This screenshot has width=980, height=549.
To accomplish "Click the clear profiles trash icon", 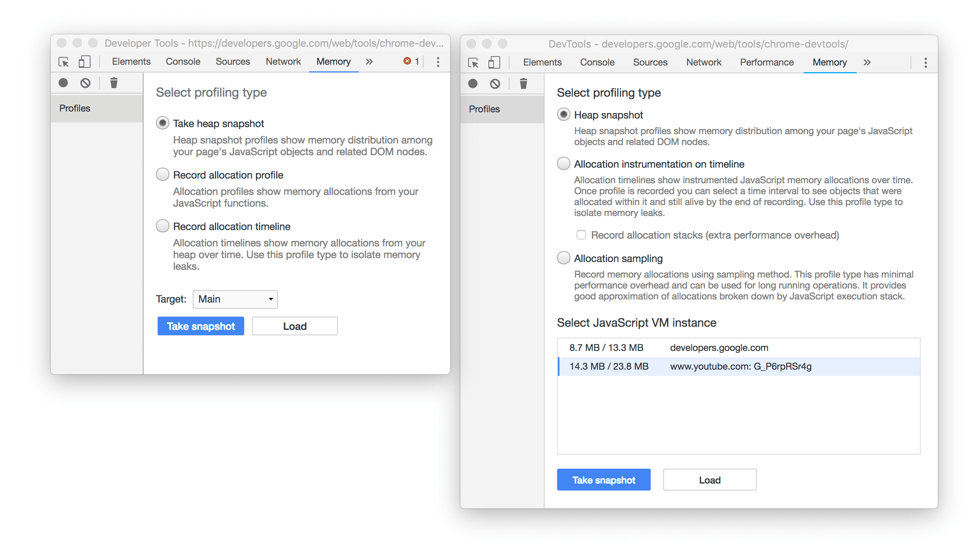I will [113, 82].
